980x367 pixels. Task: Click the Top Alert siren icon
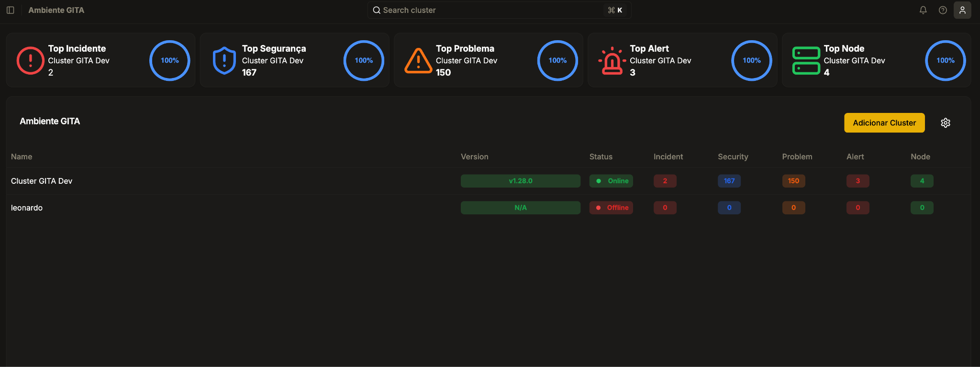612,61
